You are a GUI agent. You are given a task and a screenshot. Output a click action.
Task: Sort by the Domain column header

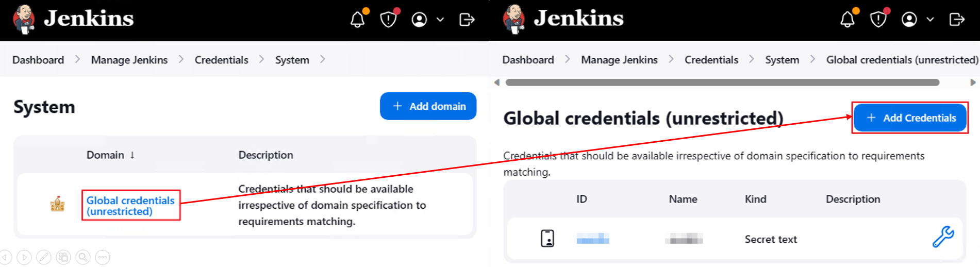[x=110, y=155]
